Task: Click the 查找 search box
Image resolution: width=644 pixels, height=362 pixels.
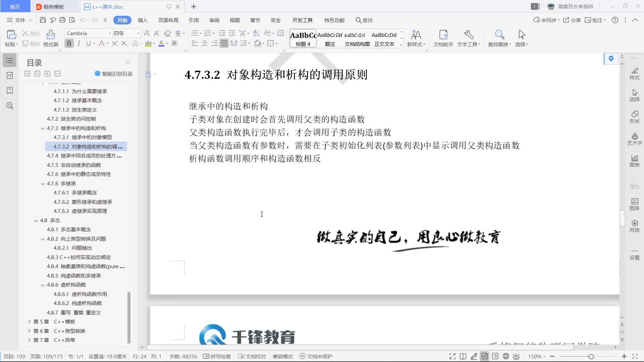Action: pos(364,20)
